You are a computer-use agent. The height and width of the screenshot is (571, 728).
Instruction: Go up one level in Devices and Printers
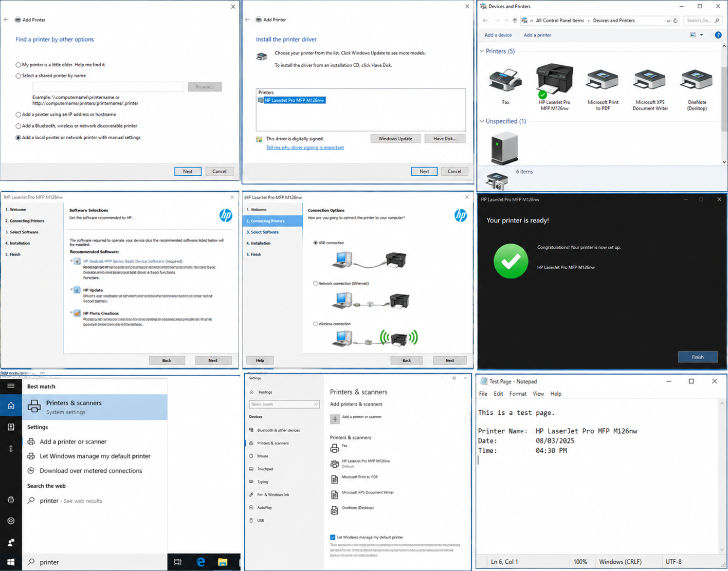click(x=515, y=21)
